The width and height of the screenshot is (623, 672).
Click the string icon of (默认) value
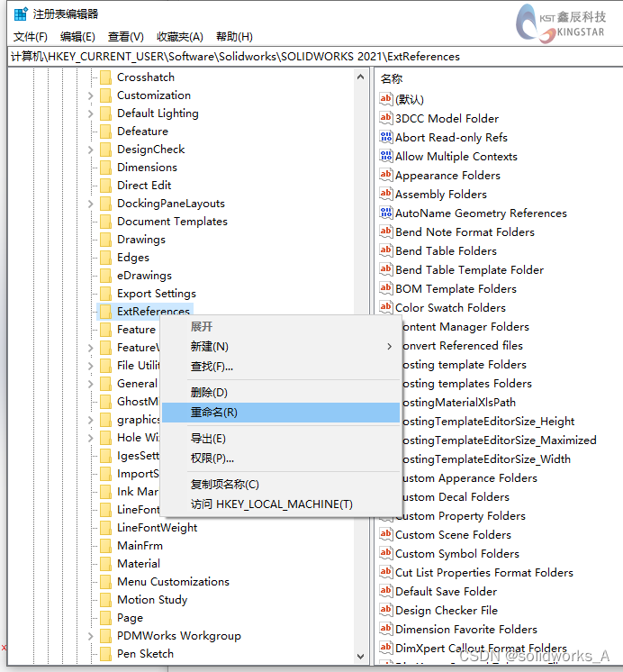coord(386,99)
